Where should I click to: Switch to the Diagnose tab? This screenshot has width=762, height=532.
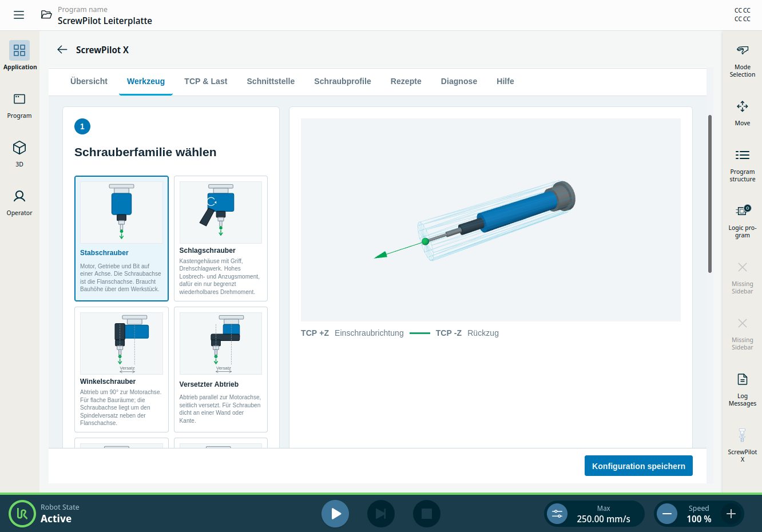coord(459,81)
